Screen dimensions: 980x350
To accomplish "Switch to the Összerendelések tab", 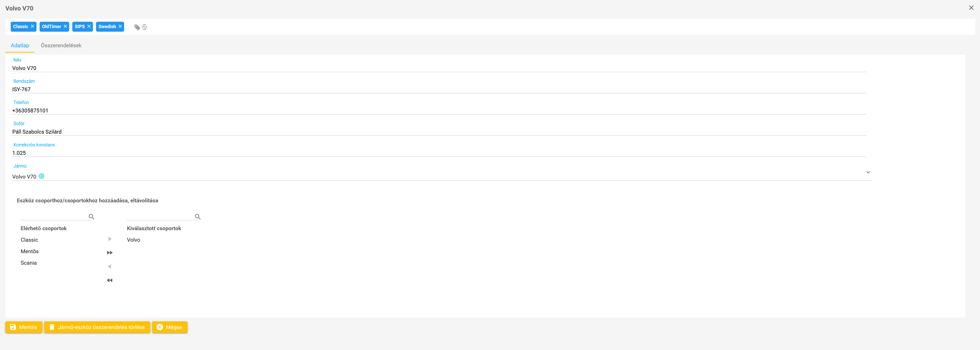I will pyautogui.click(x=61, y=46).
